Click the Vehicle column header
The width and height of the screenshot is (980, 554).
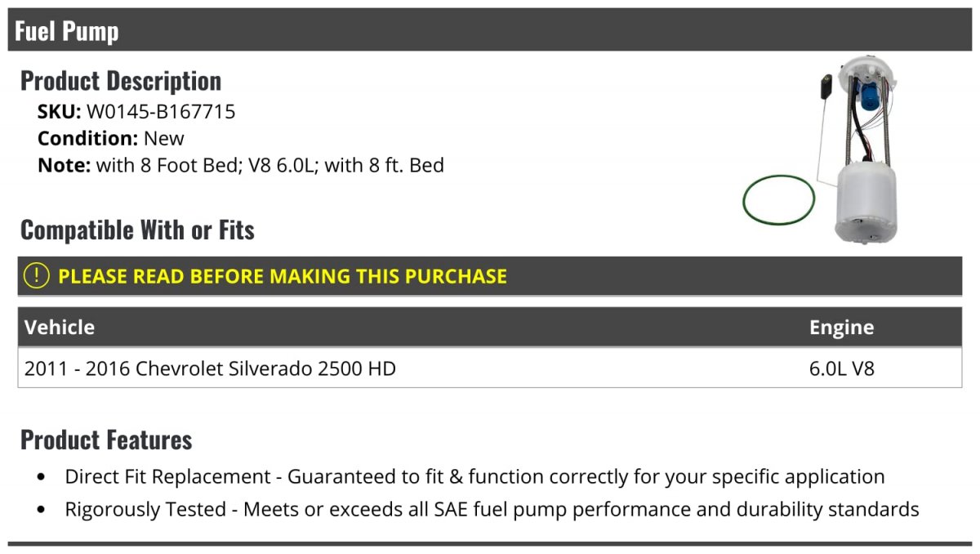[x=60, y=328]
